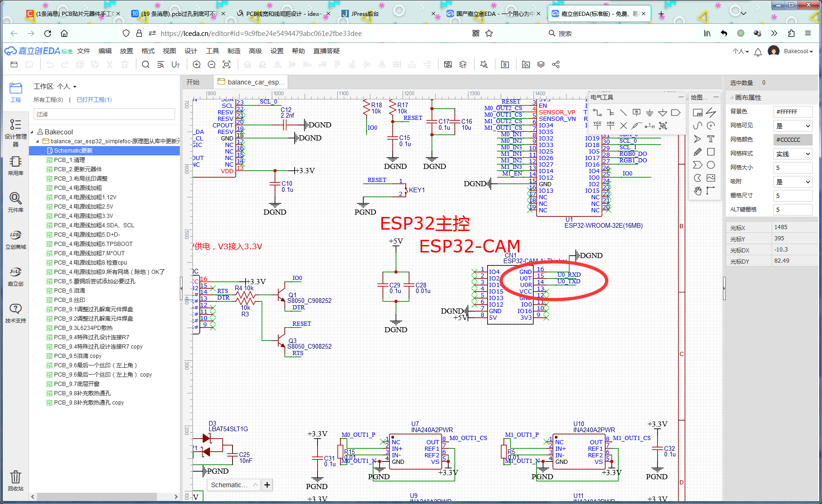This screenshot has height=504, width=822.
Task: Show 所有工程(8) project list
Action: 48,99
